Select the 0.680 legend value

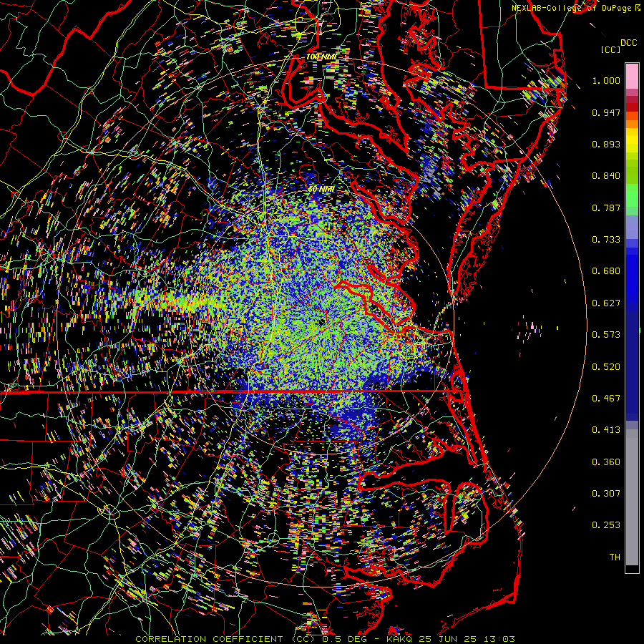(606, 271)
